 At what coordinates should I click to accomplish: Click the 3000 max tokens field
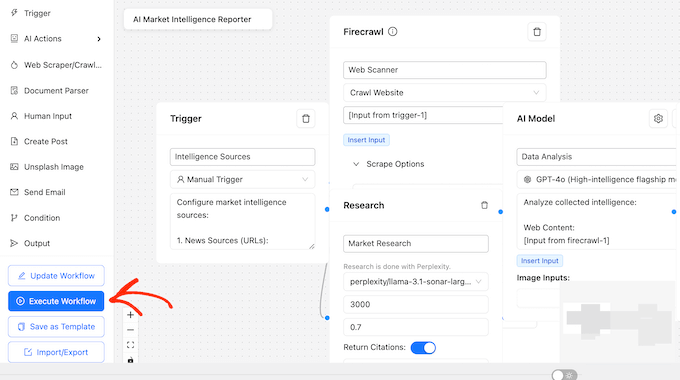416,305
